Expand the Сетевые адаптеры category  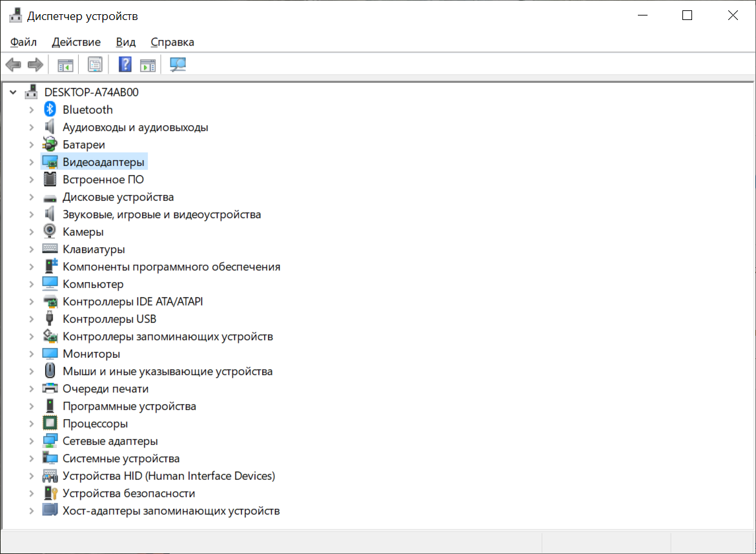pos(32,441)
